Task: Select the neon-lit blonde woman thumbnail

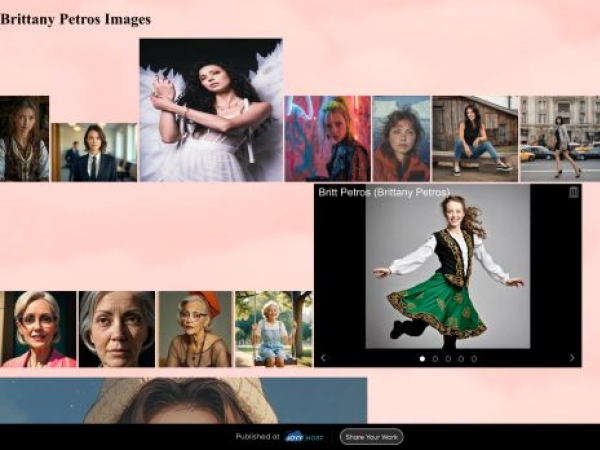Action: pyautogui.click(x=327, y=138)
